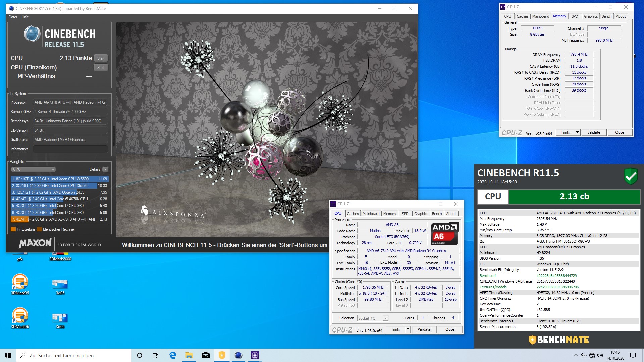Open About tab in lower CPU-Z
The width and height of the screenshot is (644, 362).
(451, 214)
